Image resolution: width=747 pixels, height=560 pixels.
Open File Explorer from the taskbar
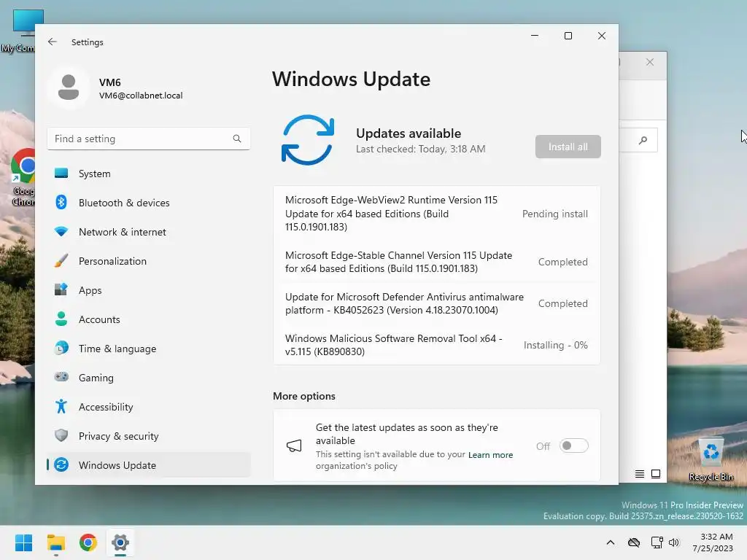click(56, 542)
